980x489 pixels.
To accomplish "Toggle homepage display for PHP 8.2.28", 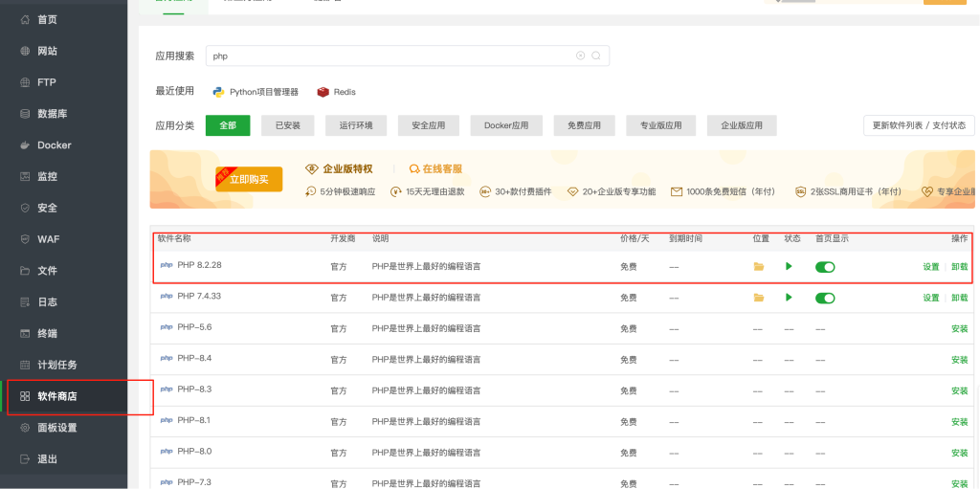I will (x=825, y=267).
